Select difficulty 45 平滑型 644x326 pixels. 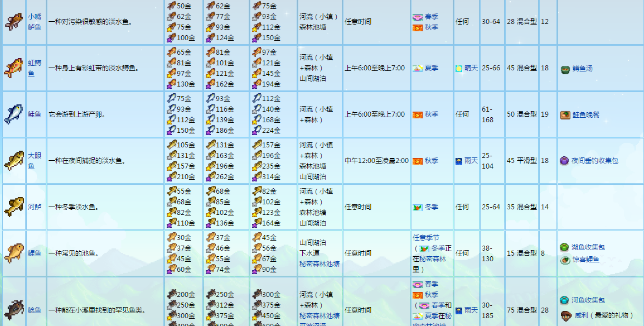[521, 161]
